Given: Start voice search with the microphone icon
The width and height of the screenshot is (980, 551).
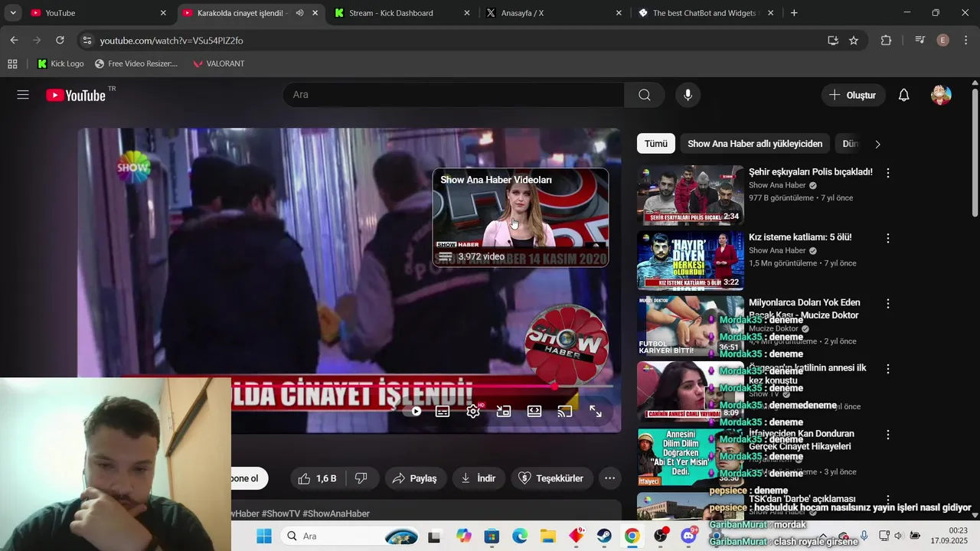Looking at the screenshot, I should coord(688,95).
